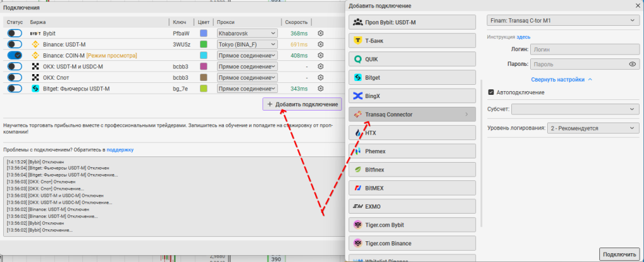The width and height of the screenshot is (644, 262).
Task: Open proxy dropdown in Binance: COIN-M row
Action: click(247, 55)
